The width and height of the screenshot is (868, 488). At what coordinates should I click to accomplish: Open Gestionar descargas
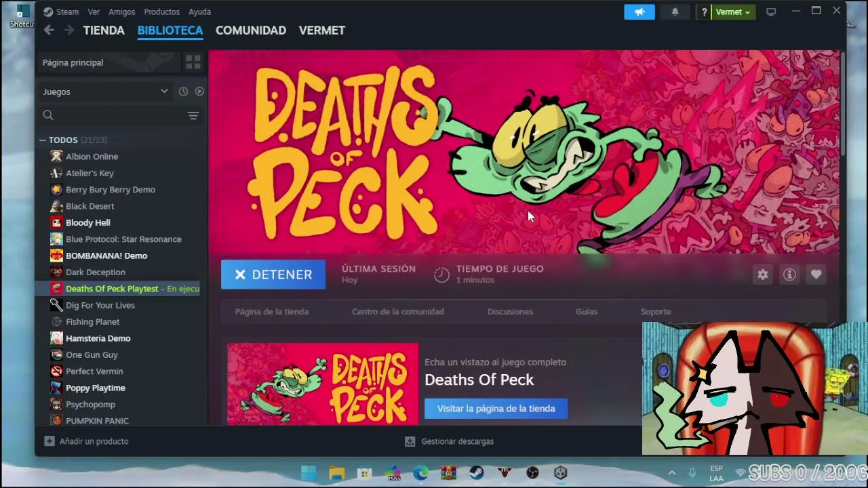(458, 441)
